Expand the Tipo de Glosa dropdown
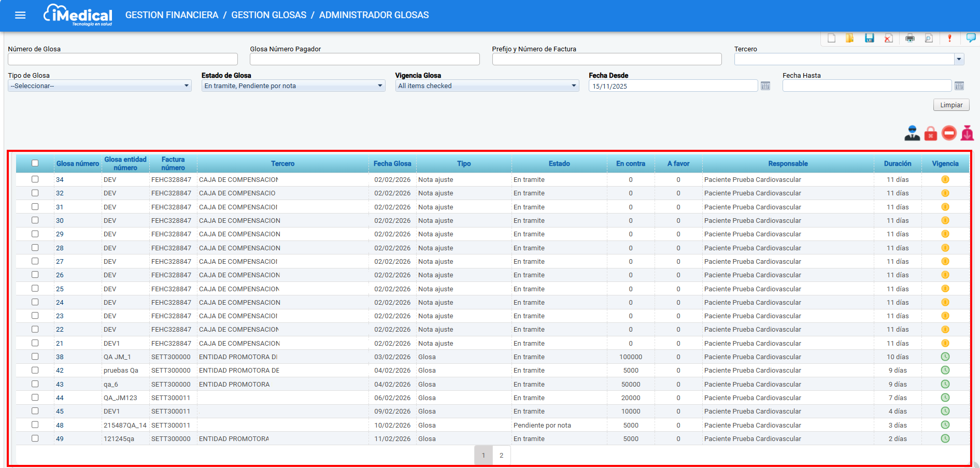The width and height of the screenshot is (980, 468). [99, 86]
